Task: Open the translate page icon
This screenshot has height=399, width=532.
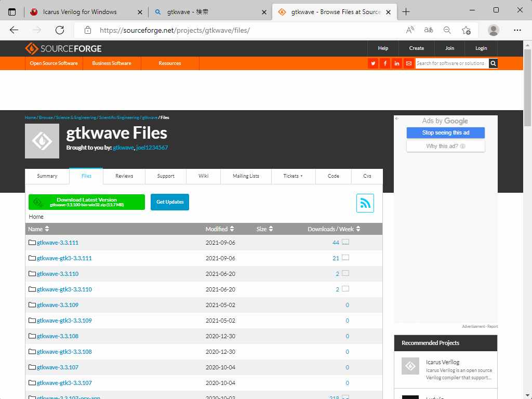Action: (429, 30)
